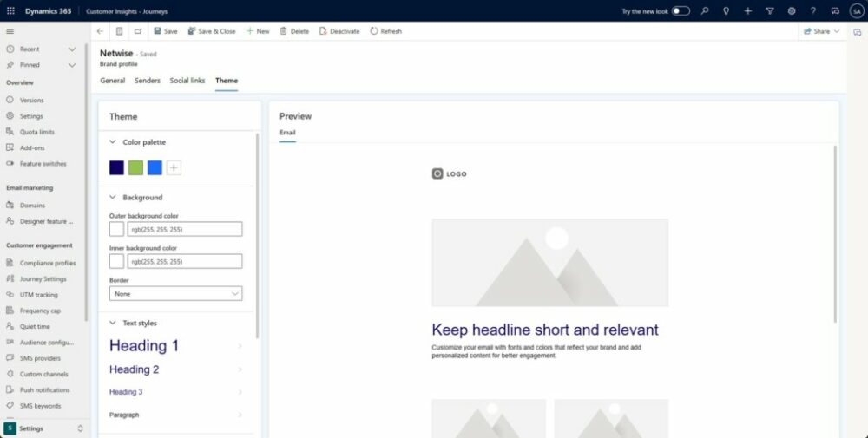
Task: Switch to the Social links tab
Action: tap(187, 81)
